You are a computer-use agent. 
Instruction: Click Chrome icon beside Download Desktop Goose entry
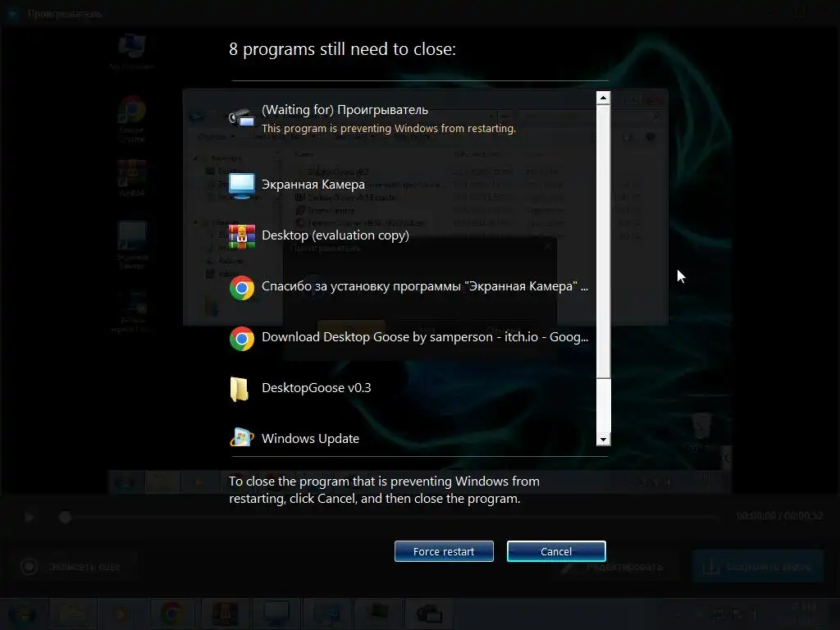click(242, 339)
